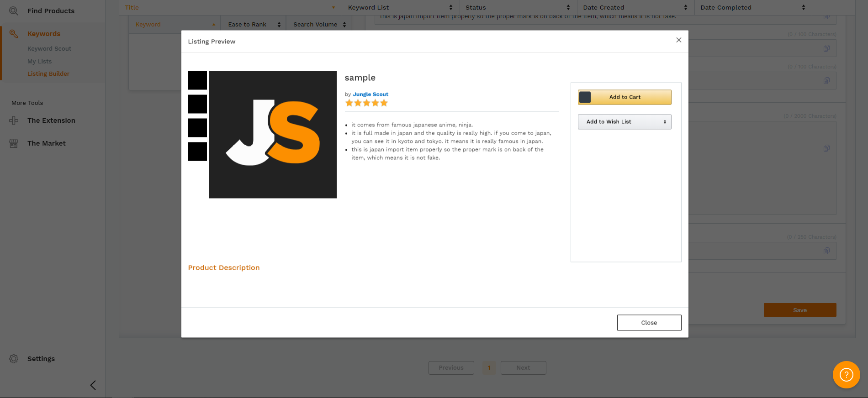Open the Add to Wish List dropdown arrow

(665, 122)
